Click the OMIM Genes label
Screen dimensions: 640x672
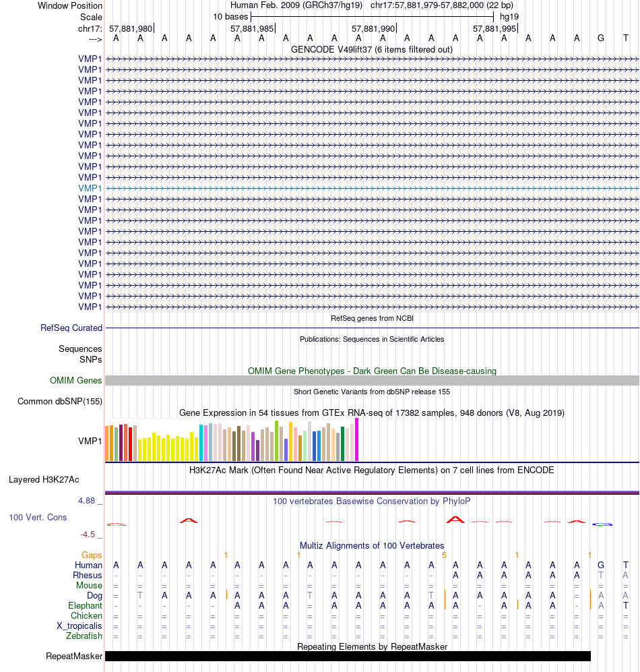(x=76, y=381)
